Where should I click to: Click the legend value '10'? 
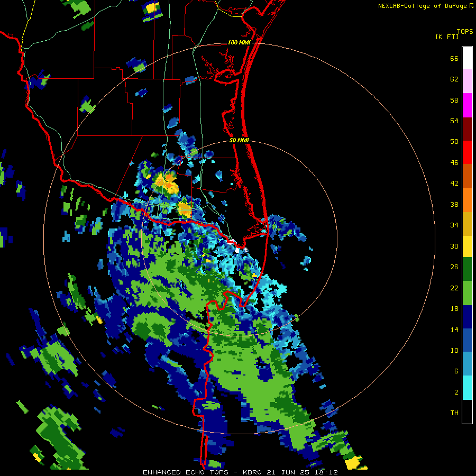click(454, 350)
